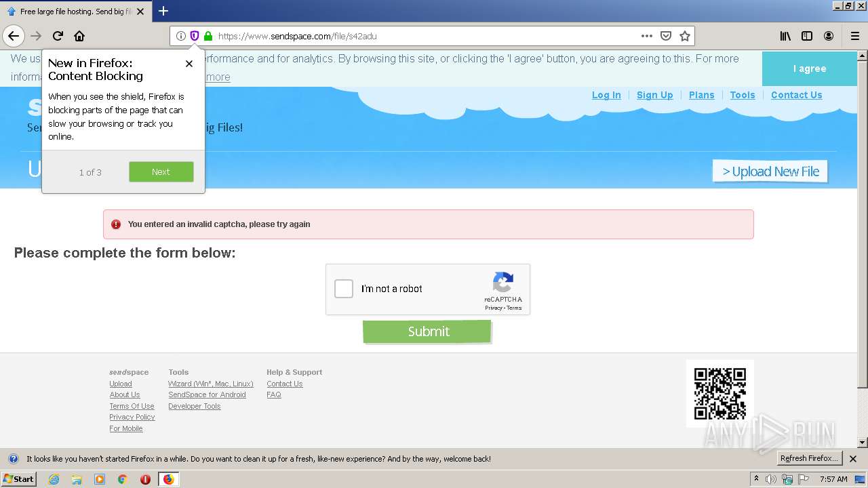Open Tools link in header
This screenshot has width=868, height=488.
pyautogui.click(x=743, y=95)
